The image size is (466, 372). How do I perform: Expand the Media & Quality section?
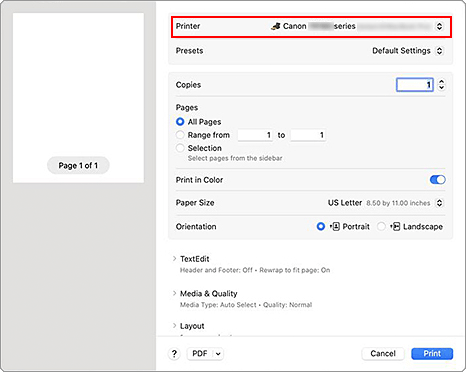pos(174,293)
